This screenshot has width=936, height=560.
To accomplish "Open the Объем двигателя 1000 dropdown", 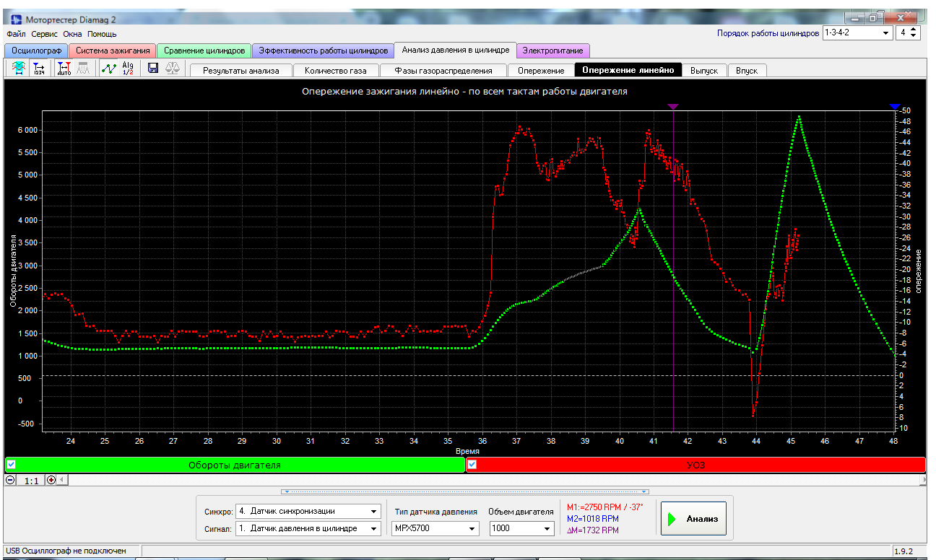I will (x=521, y=528).
